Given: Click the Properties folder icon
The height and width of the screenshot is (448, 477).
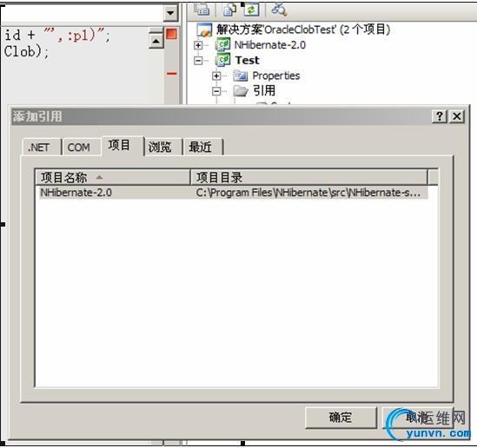Looking at the screenshot, I should (x=241, y=76).
